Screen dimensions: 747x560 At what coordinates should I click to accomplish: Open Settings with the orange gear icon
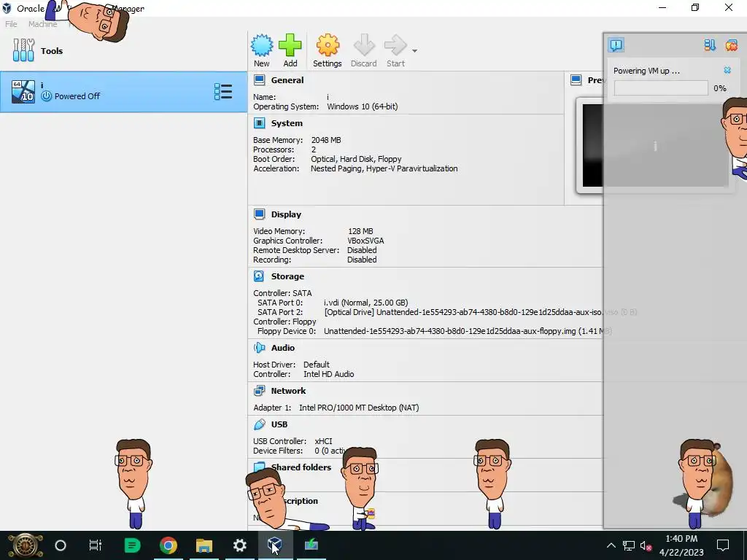328,46
